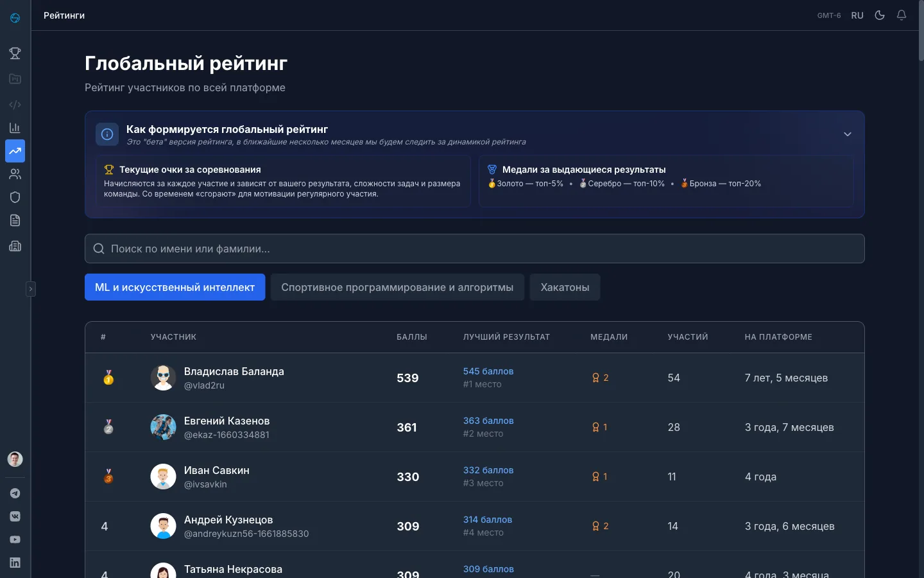This screenshot has width=924, height=578.
Task: Toggle dark mode with the moon icon
Action: click(x=880, y=15)
